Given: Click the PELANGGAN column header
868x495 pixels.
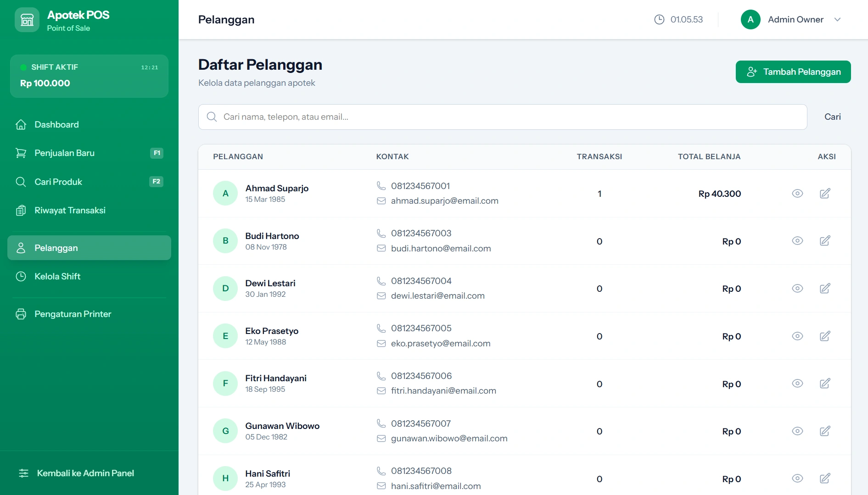Looking at the screenshot, I should click(x=238, y=157).
